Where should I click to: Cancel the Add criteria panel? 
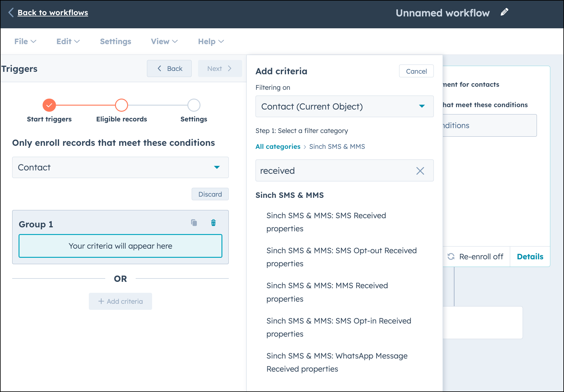pos(416,71)
